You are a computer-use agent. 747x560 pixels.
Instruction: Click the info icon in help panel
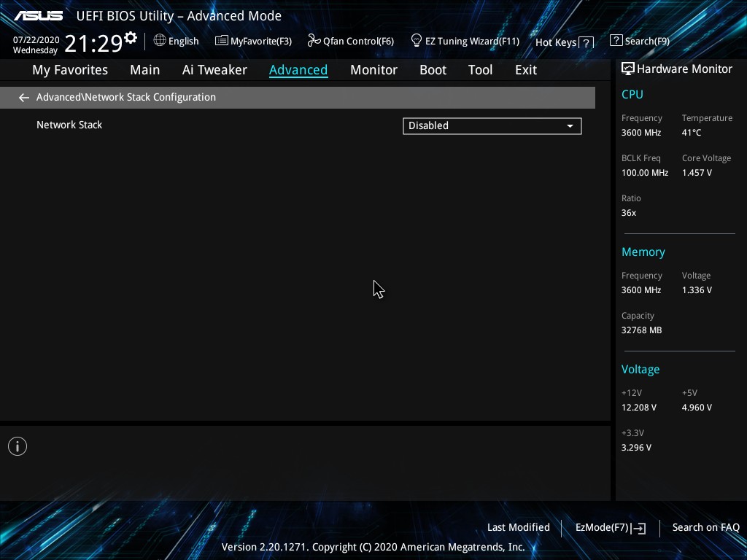coord(18,446)
